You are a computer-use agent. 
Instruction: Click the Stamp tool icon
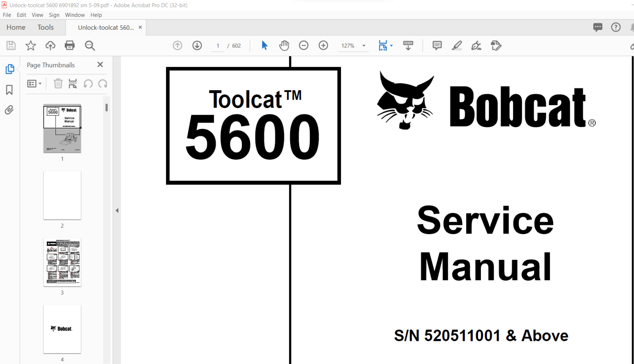(496, 46)
